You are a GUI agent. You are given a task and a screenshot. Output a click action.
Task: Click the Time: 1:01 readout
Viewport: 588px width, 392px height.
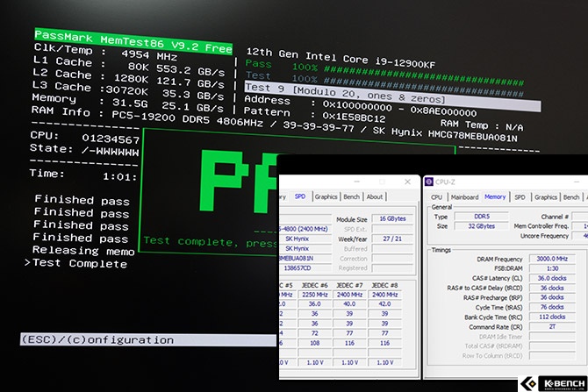click(x=83, y=175)
